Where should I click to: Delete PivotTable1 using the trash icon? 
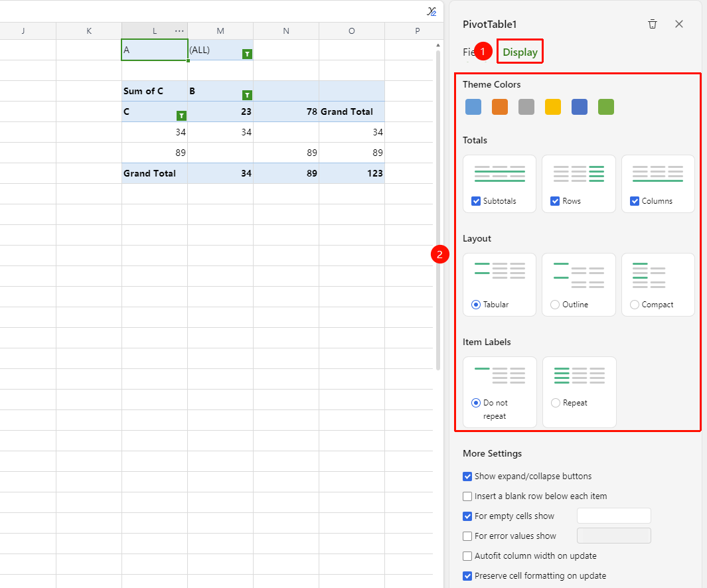pyautogui.click(x=653, y=25)
